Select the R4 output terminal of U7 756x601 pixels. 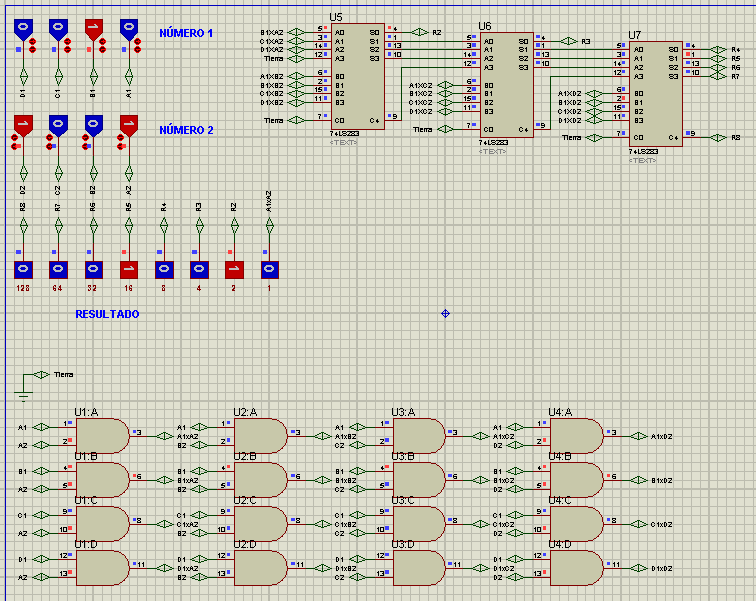(718, 50)
